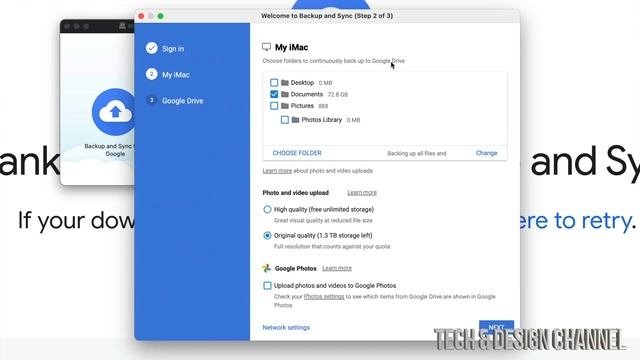
Task: Click the monitor icon beside My iMac heading
Action: 266,47
